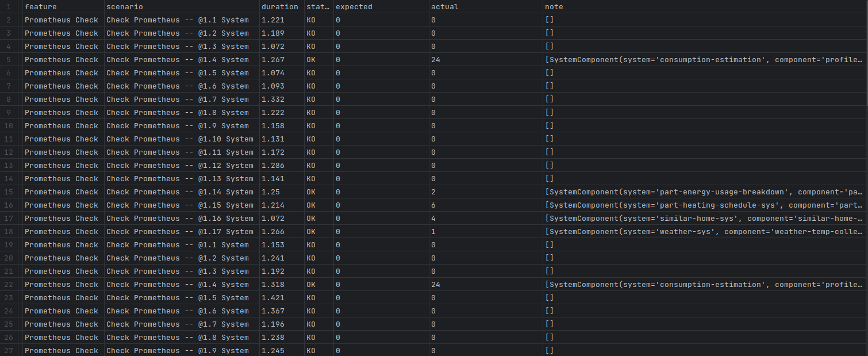
Task: Click actual value 6 in row 16
Action: pos(433,205)
